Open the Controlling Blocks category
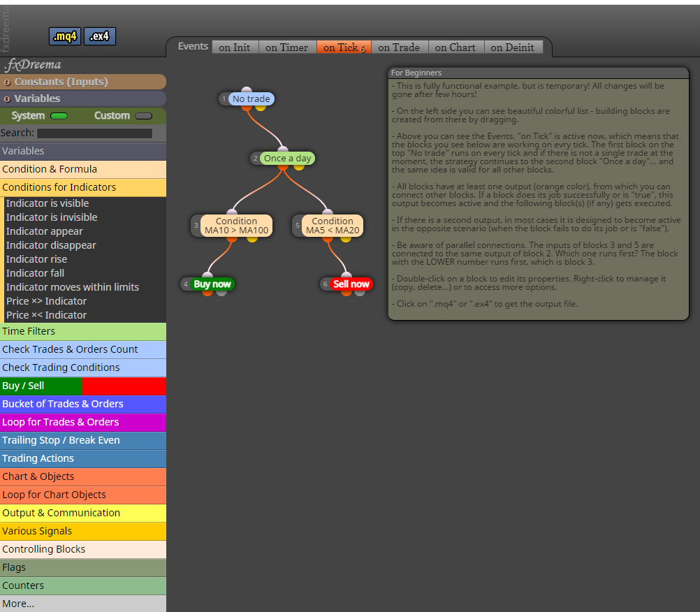Screen dimensions: 700x612 (83, 550)
